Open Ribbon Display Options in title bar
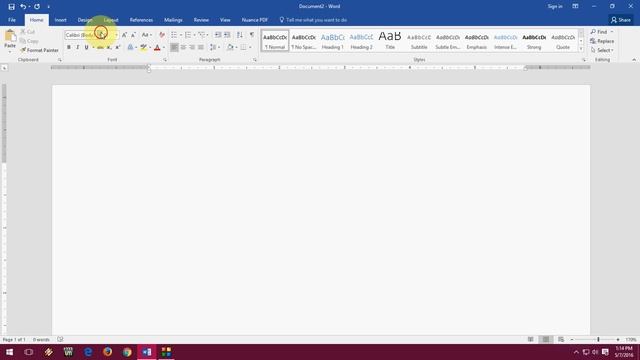Image resolution: width=640 pixels, height=360 pixels. 575,7
